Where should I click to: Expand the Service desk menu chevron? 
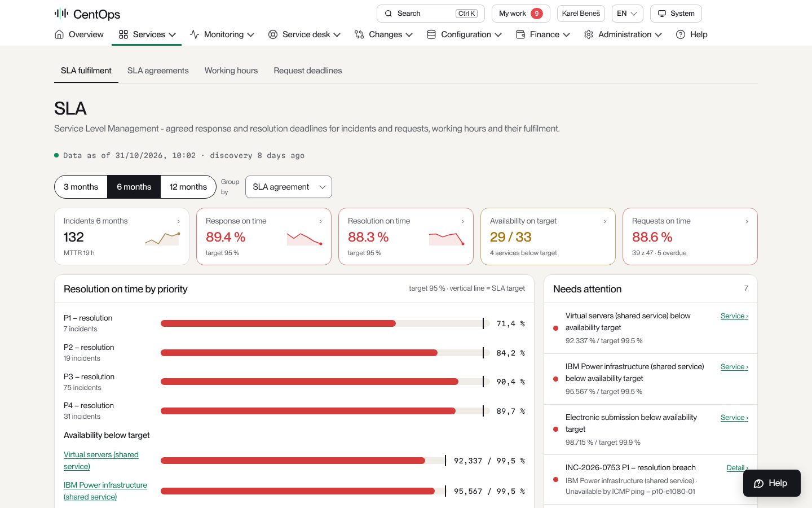point(337,35)
